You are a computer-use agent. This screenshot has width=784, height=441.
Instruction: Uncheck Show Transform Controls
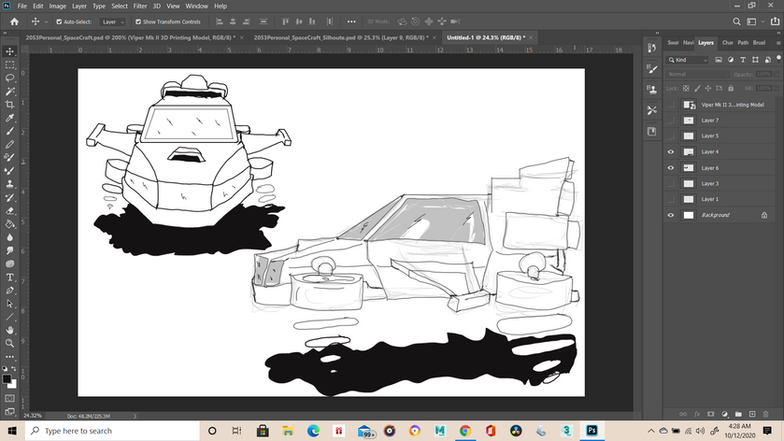(138, 21)
